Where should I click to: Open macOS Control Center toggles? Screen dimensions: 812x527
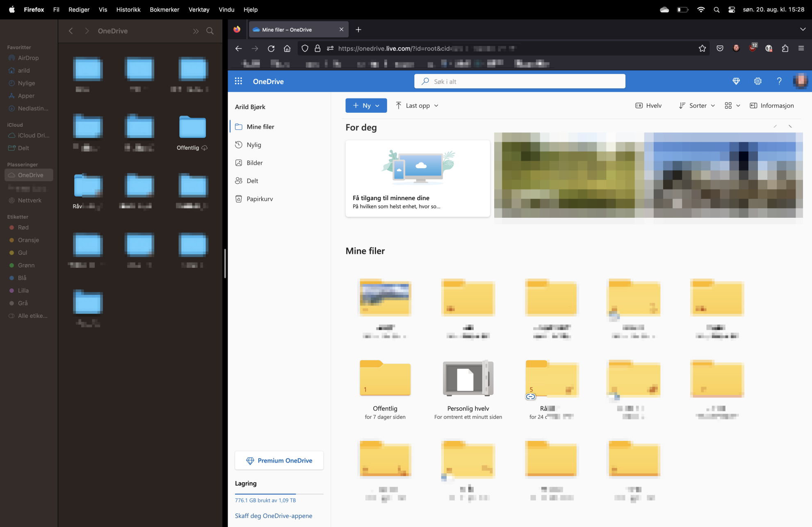[x=732, y=9]
